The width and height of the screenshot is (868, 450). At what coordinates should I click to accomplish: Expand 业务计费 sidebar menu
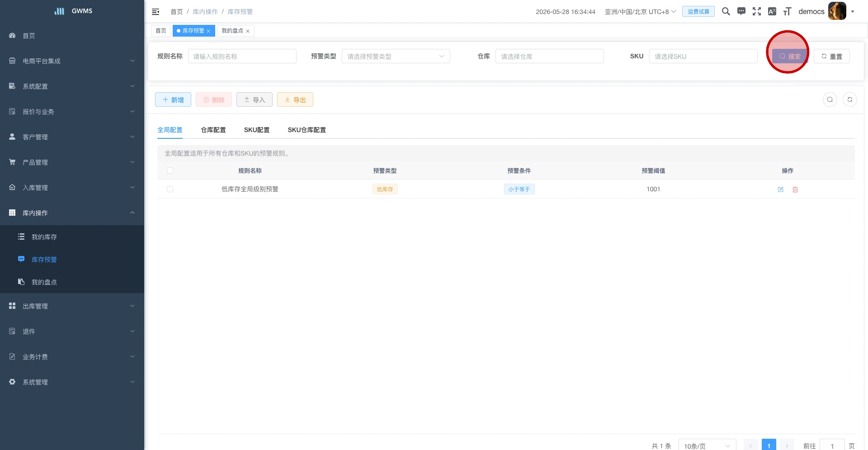72,357
